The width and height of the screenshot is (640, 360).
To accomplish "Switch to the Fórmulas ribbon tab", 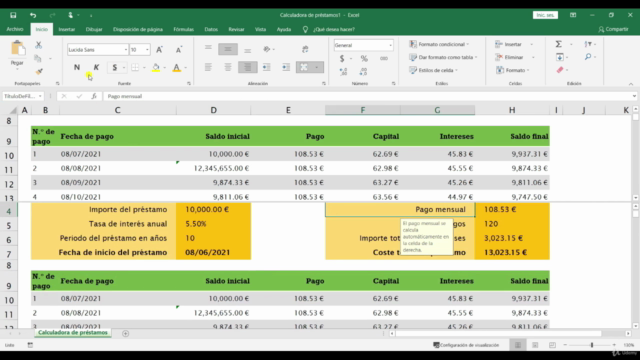I will point(183,29).
